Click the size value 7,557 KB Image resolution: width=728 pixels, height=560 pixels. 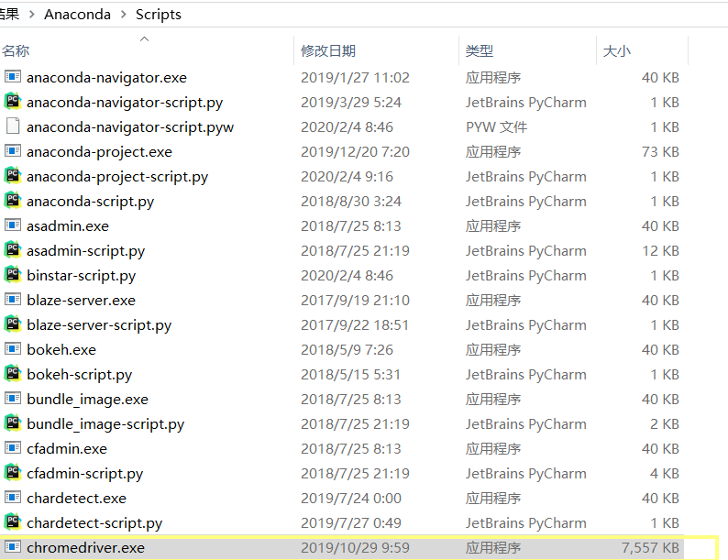(650, 548)
